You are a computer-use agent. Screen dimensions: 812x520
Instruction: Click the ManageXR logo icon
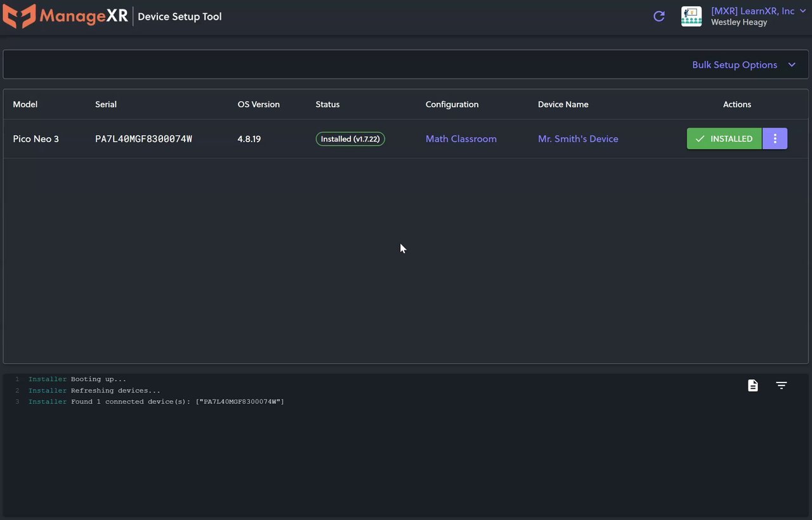pos(19,16)
